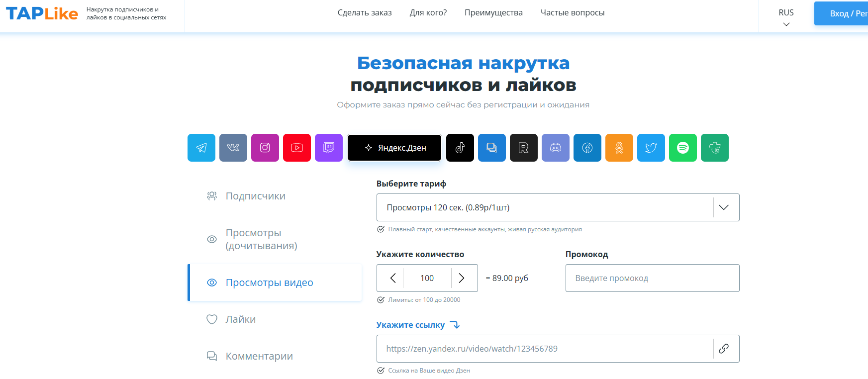The image size is (868, 379).
Task: Click the Безопасная накрутка heading
Action: pyautogui.click(x=463, y=63)
